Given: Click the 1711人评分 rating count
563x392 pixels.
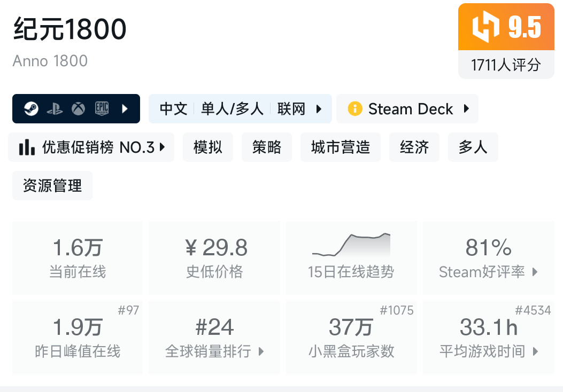Looking at the screenshot, I should click(x=506, y=65).
